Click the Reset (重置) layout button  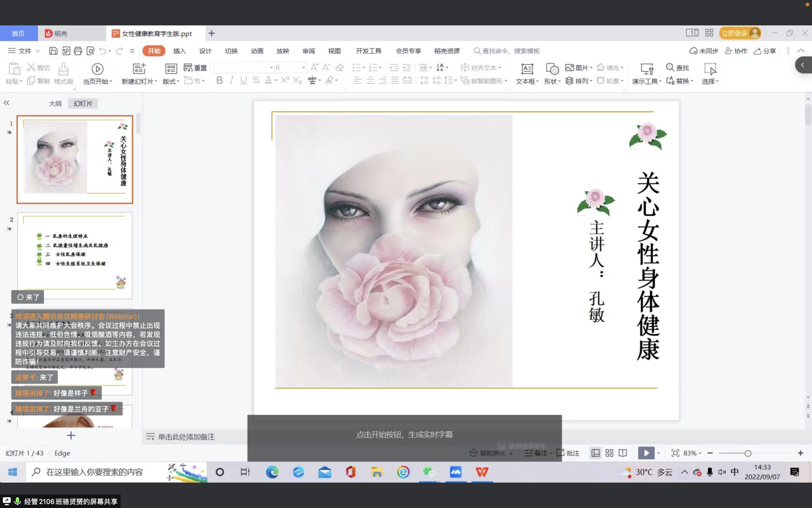click(195, 68)
